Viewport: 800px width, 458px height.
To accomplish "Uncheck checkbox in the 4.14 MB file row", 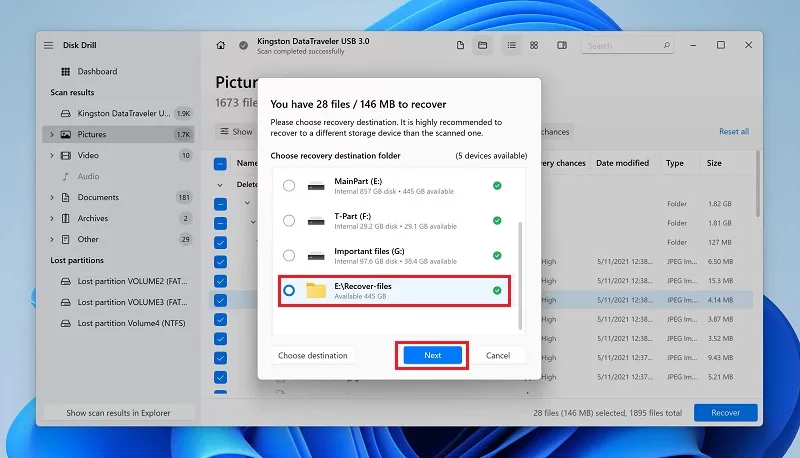I will [x=220, y=300].
